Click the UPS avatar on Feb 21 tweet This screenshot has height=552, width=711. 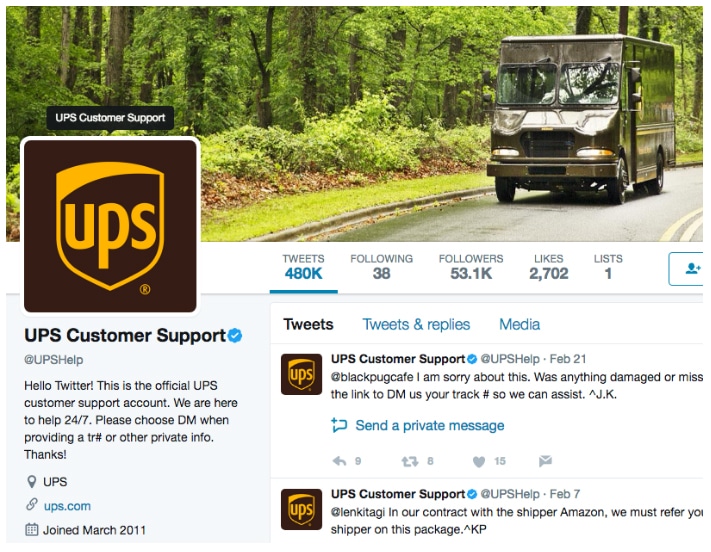(302, 375)
